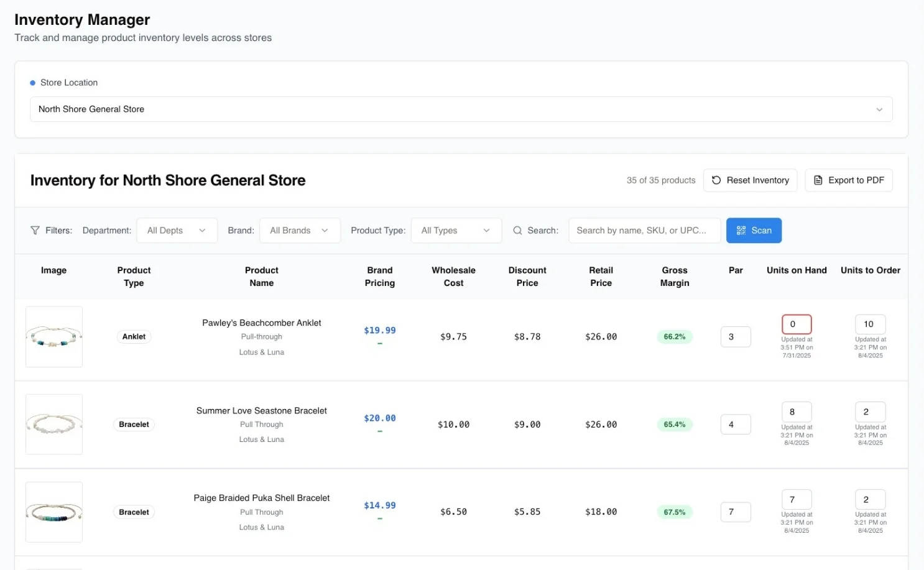The image size is (924, 570).
Task: Edit Par value for Summer Love Seastone Bracelet
Action: click(736, 425)
